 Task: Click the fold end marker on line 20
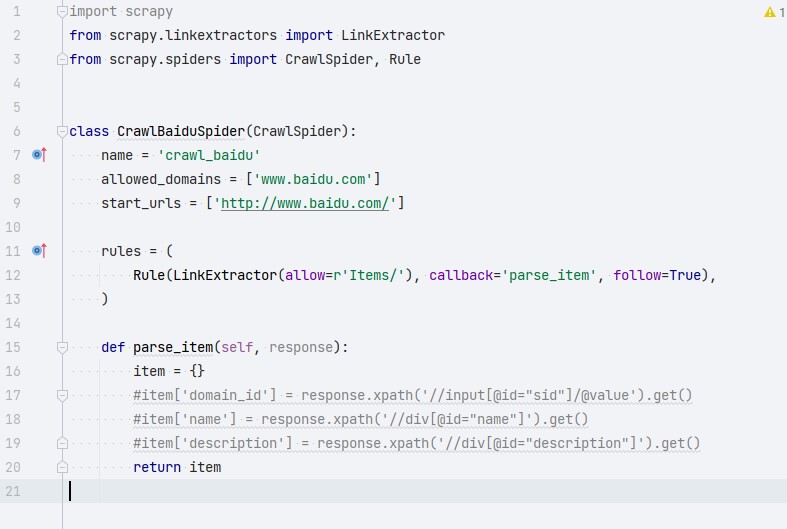point(63,467)
